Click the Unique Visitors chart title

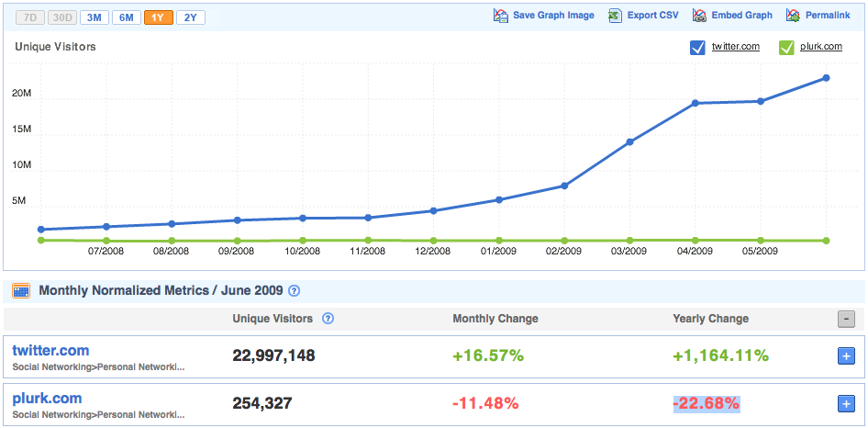[55, 47]
